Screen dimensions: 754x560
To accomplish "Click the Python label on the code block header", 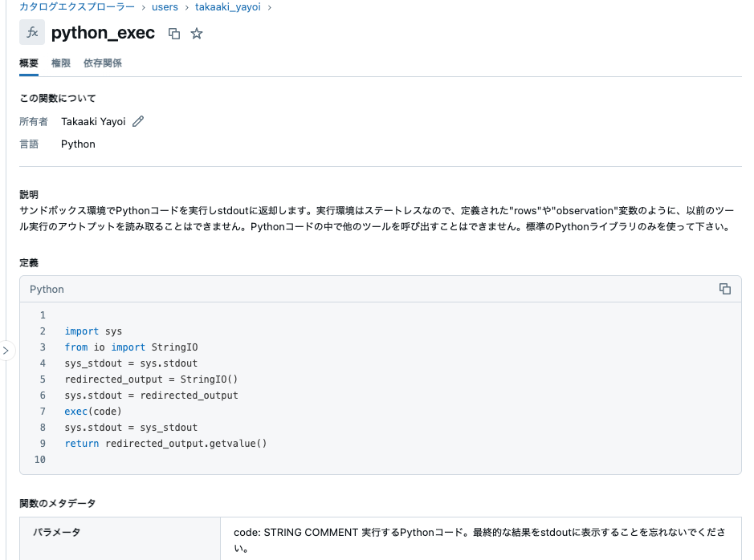I will click(47, 289).
